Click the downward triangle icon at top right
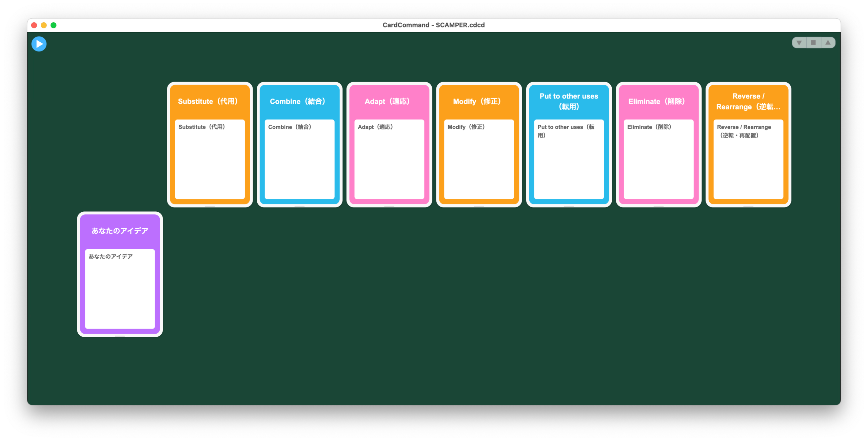868x441 pixels. 799,43
